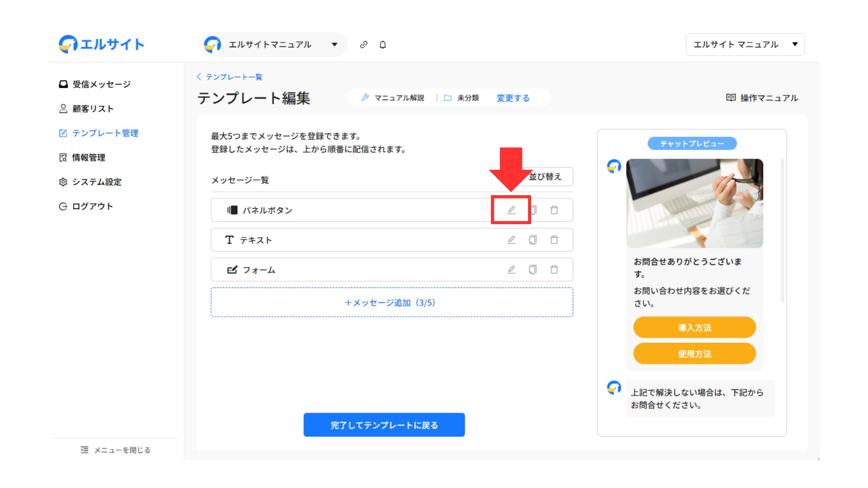Open システム設定 in the sidebar
The image size is (868, 488).
click(96, 182)
